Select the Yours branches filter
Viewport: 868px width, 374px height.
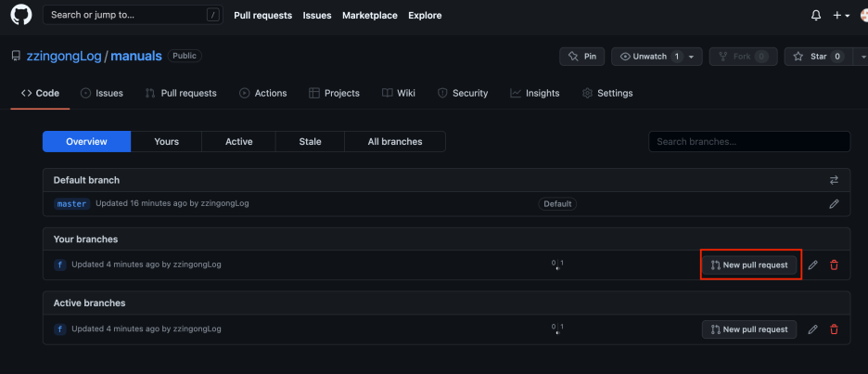tap(167, 142)
